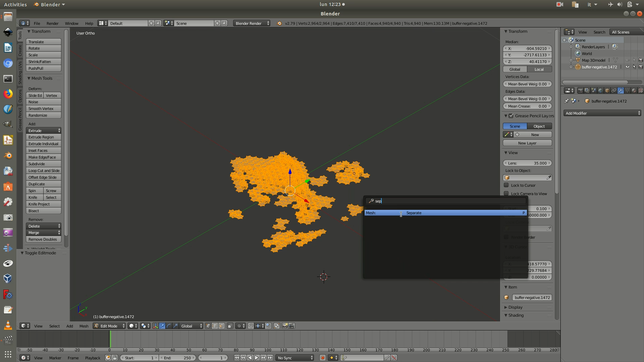The width and height of the screenshot is (644, 362).
Task: Select Scale manipulator icon
Action: coord(175,326)
